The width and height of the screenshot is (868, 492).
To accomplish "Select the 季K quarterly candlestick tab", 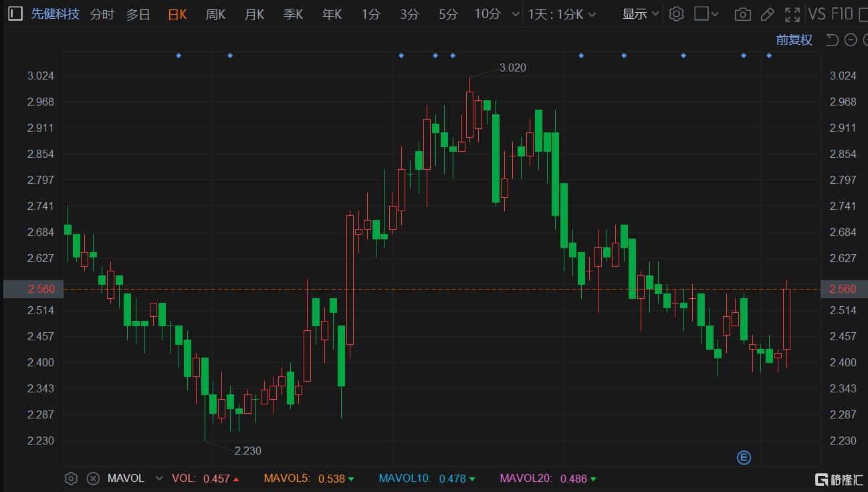I will [293, 14].
